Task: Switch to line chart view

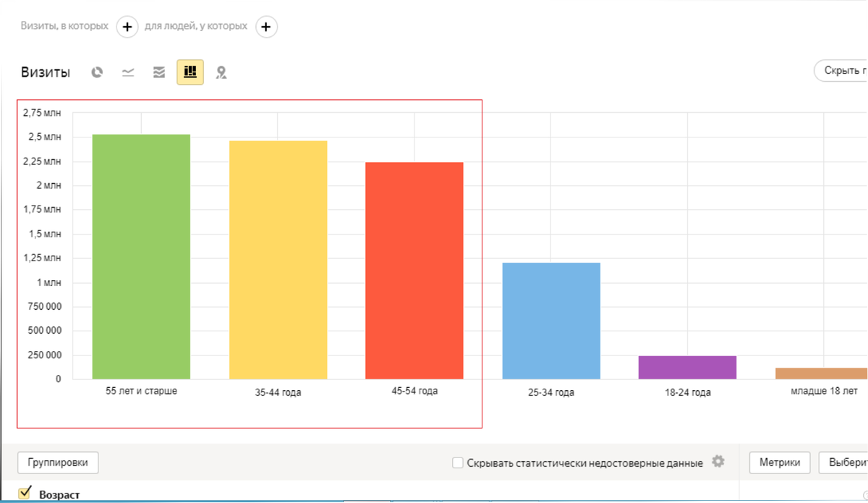Action: click(x=128, y=72)
